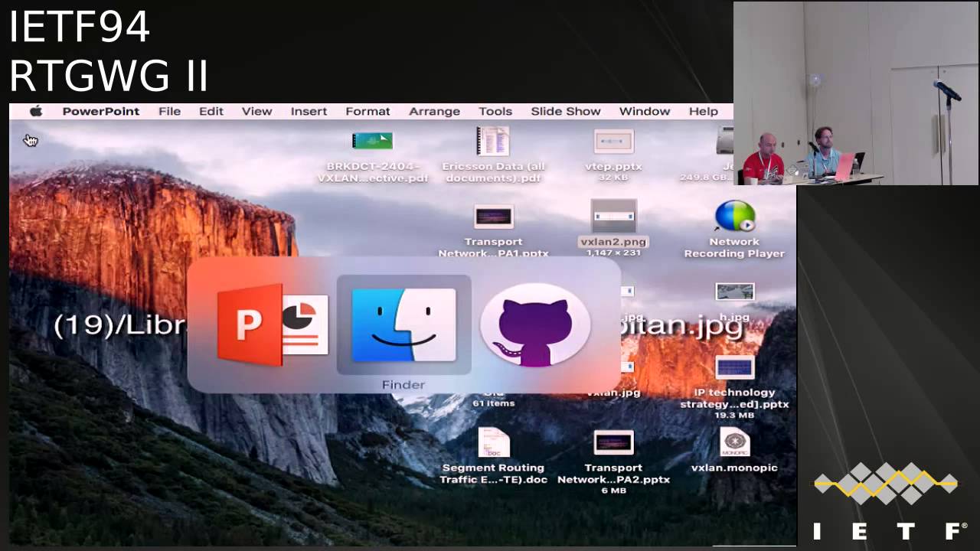
Task: Click the vxlan.monopic file name
Action: (x=734, y=468)
